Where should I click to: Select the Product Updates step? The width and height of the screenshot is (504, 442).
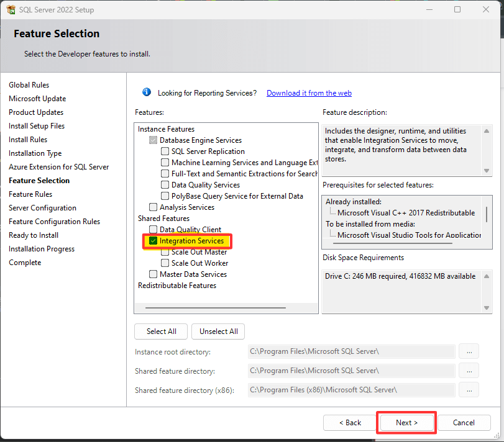[36, 112]
